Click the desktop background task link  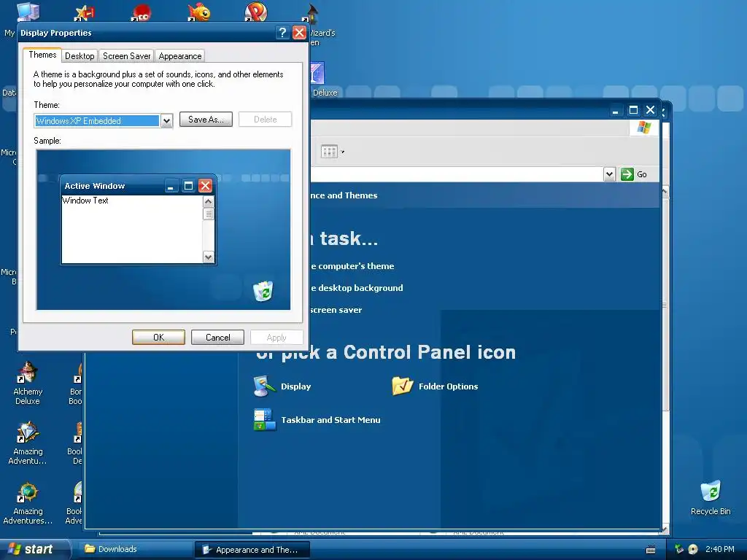(357, 288)
